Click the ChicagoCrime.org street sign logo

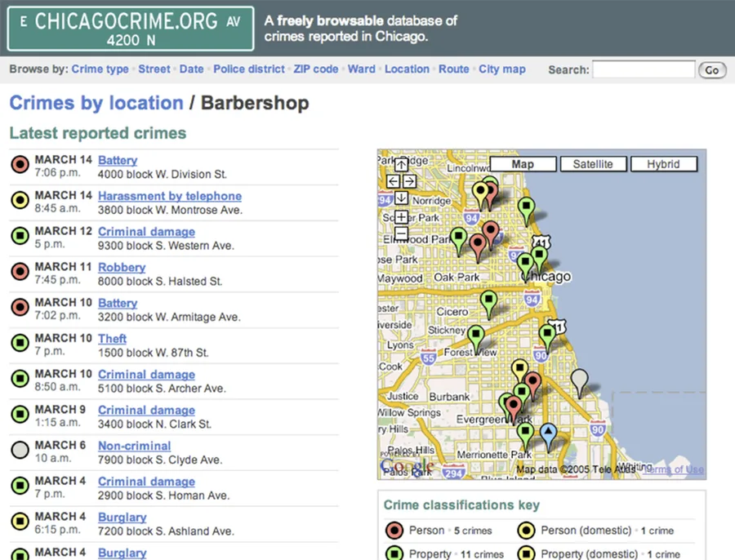pyautogui.click(x=131, y=29)
